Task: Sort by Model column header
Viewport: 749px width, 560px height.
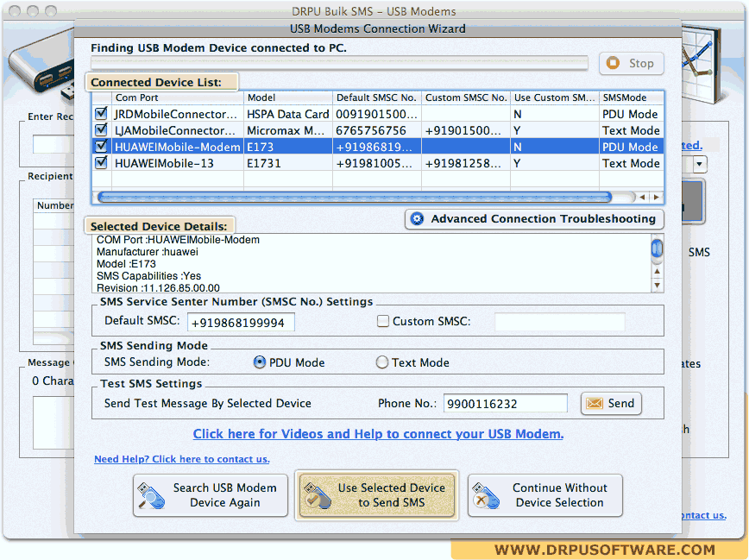Action: pyautogui.click(x=288, y=98)
